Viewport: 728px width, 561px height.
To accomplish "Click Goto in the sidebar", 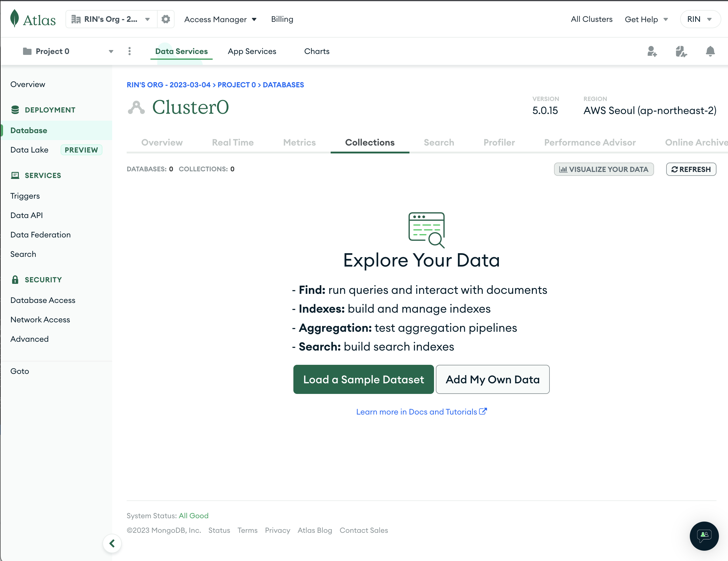I will (x=20, y=371).
